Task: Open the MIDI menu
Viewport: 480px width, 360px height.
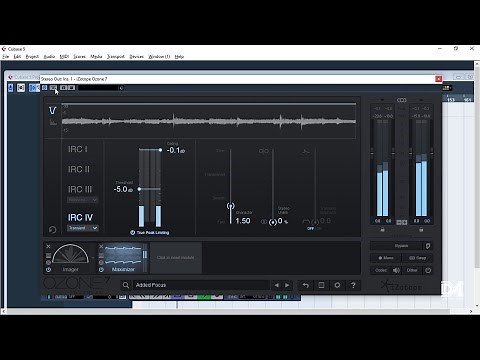Action: coord(64,57)
